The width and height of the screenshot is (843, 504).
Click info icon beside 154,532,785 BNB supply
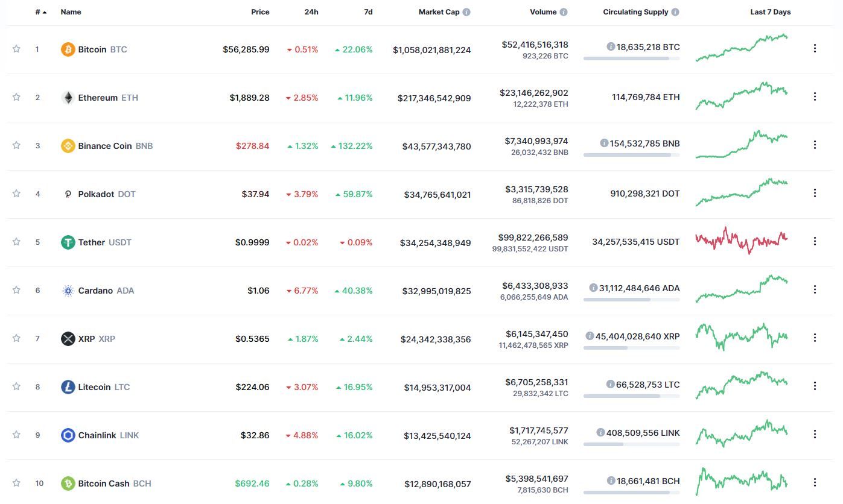[604, 143]
